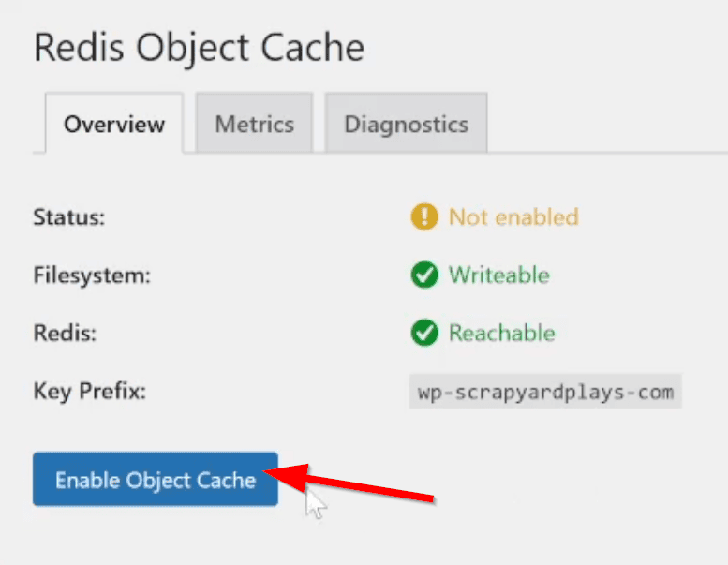Click the Redis Object Cache page heading
Viewport: 728px width, 565px height.
point(199,48)
